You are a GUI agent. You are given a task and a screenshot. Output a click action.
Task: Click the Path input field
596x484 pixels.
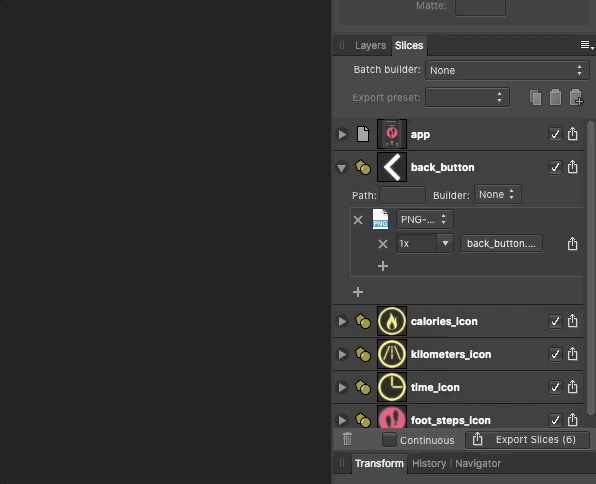402,195
